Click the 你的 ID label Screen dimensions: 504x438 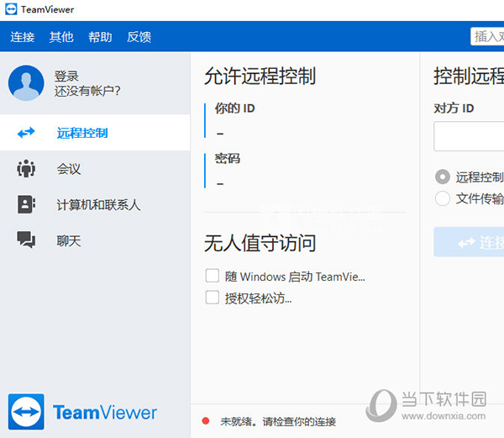(234, 108)
